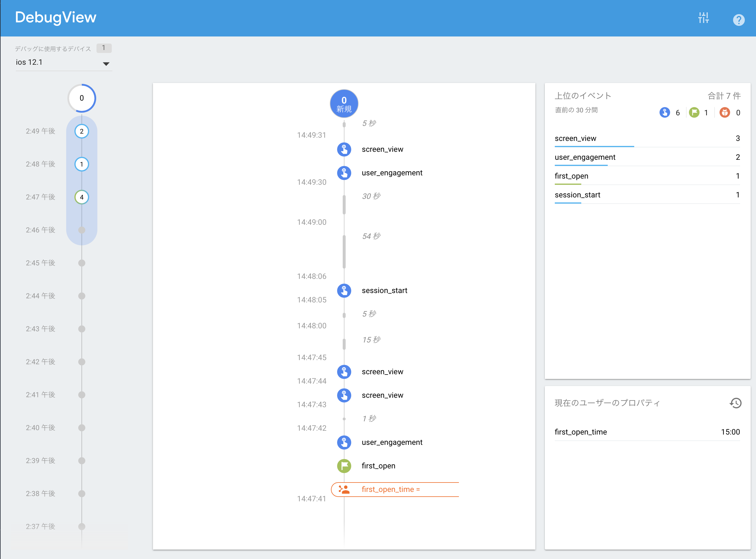This screenshot has height=559, width=756.
Task: Click the first_open entry in top events
Action: click(x=571, y=176)
